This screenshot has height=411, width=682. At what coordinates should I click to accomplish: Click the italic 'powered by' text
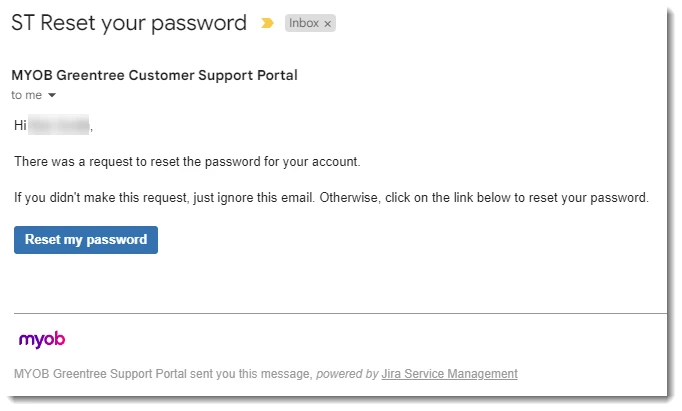[x=347, y=374]
